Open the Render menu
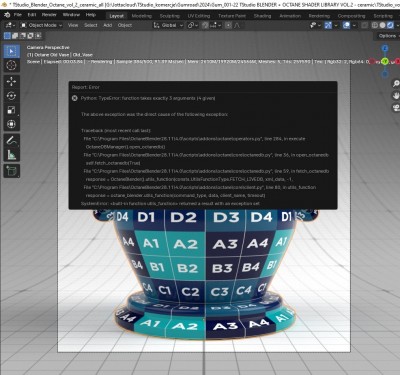Viewport: 400px width, 375px height. [x=49, y=15]
